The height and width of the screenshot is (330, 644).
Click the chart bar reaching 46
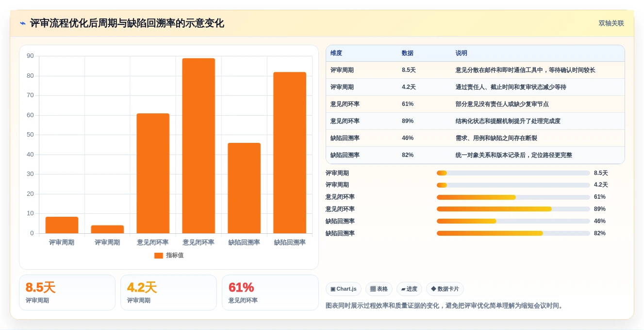click(244, 188)
